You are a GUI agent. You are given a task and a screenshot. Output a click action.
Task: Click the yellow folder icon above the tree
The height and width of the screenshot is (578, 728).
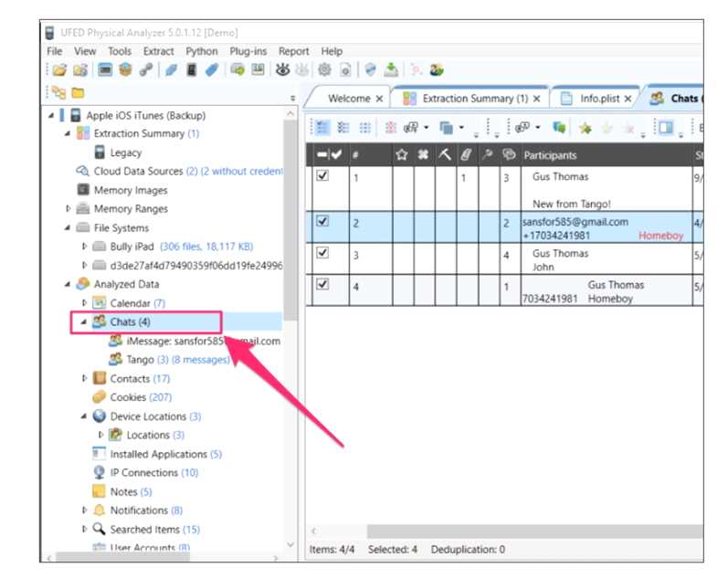click(x=78, y=92)
